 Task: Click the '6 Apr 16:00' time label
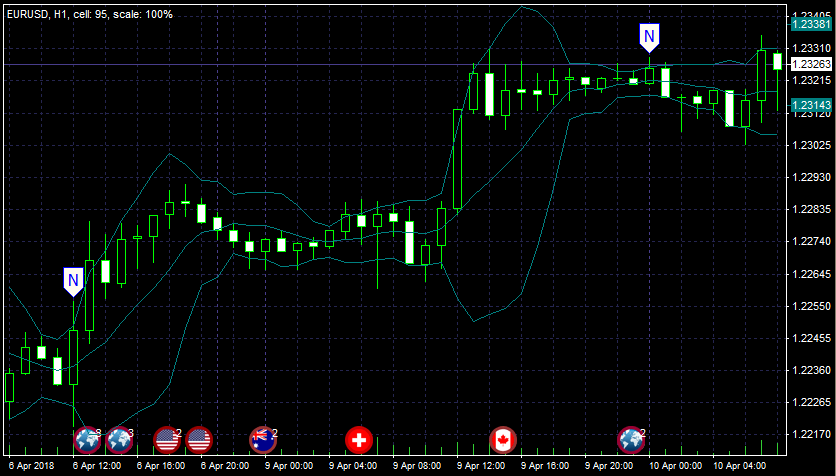coord(161,466)
